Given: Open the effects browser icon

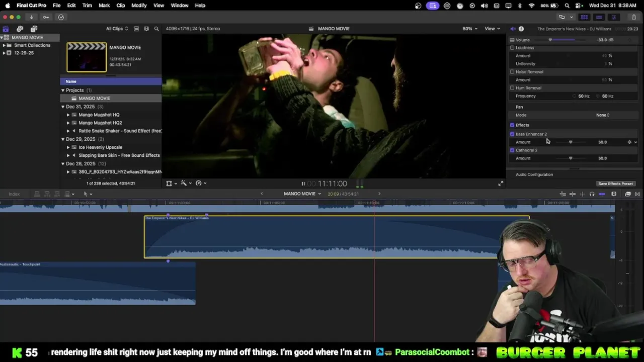Looking at the screenshot, I should [628, 194].
